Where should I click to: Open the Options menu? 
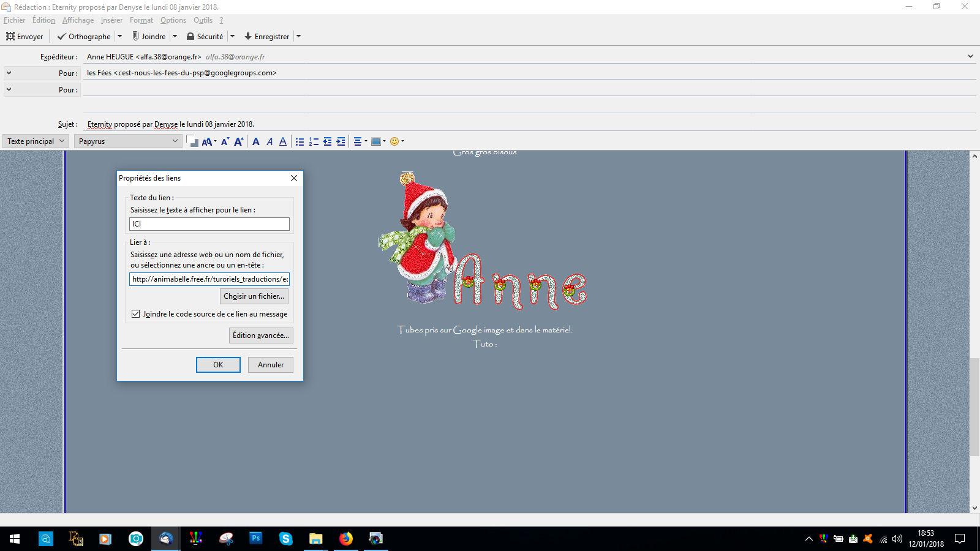(173, 20)
